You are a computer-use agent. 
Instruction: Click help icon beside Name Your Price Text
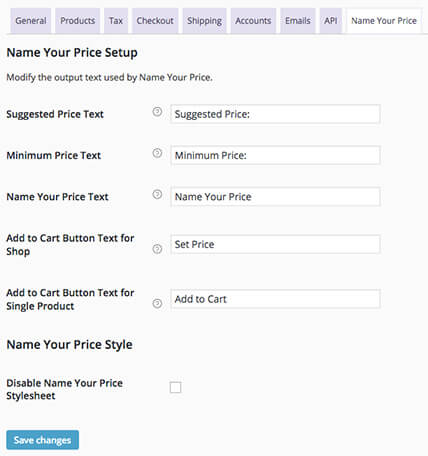click(157, 194)
